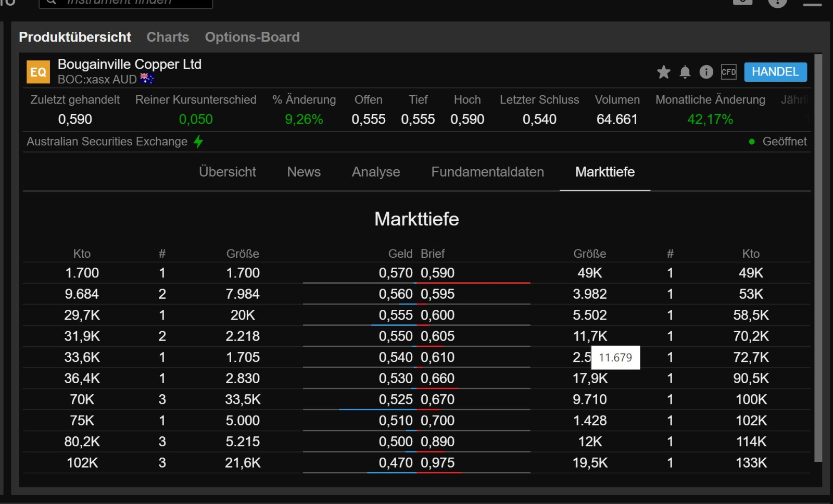Click the ask size 9.710
Image resolution: width=833 pixels, height=504 pixels.
(590, 399)
